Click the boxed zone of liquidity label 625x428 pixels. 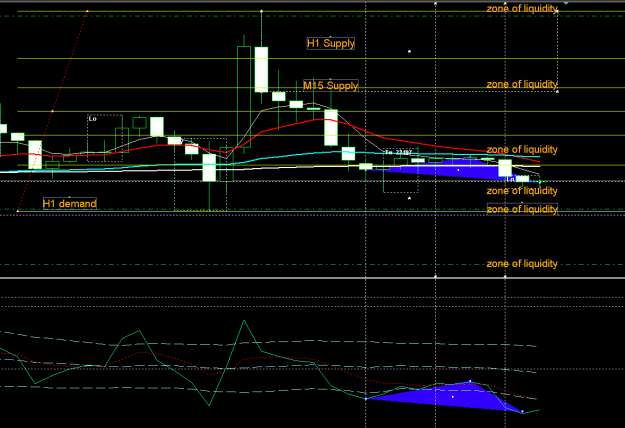522,209
